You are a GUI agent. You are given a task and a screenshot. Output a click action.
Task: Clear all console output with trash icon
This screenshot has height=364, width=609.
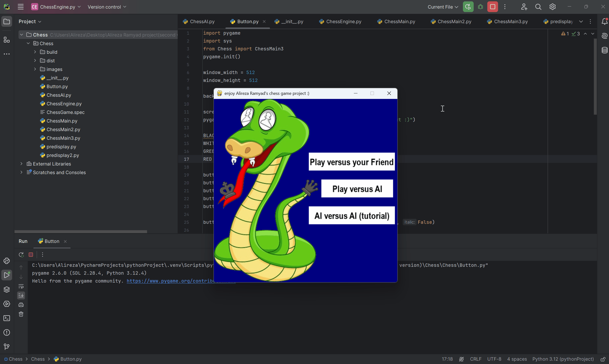tap(21, 314)
